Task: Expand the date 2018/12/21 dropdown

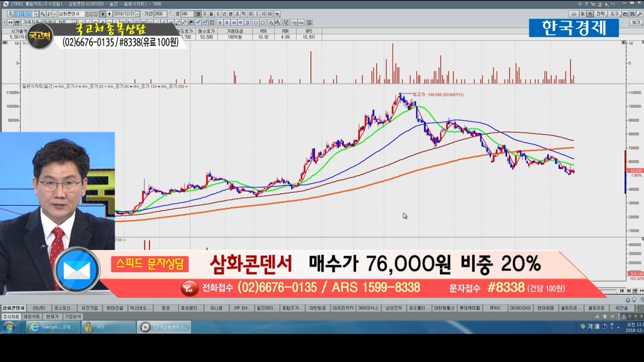Action: click(138, 14)
